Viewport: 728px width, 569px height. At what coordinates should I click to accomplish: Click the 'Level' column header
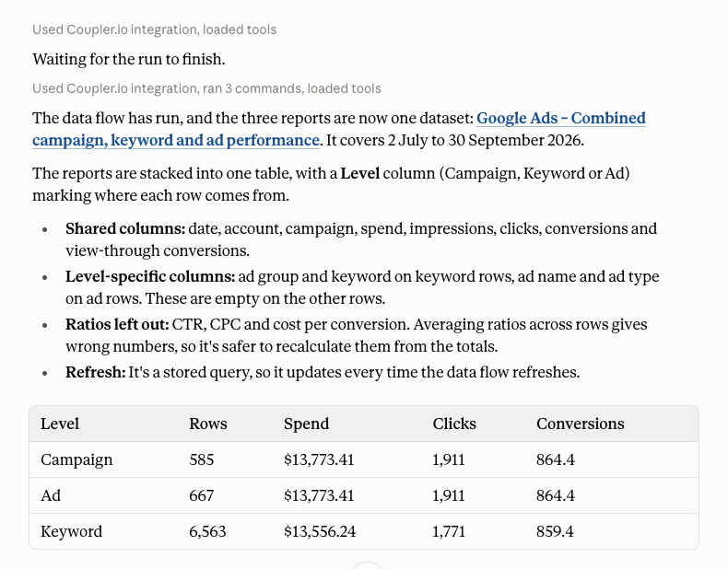tap(59, 424)
